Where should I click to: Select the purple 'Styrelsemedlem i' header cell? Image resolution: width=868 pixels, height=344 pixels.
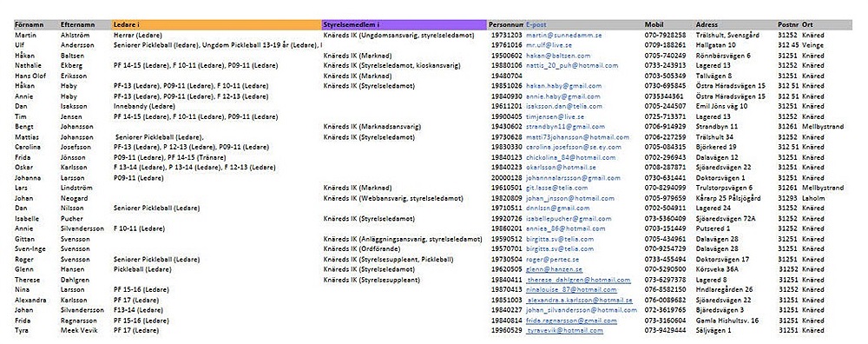pos(404,25)
